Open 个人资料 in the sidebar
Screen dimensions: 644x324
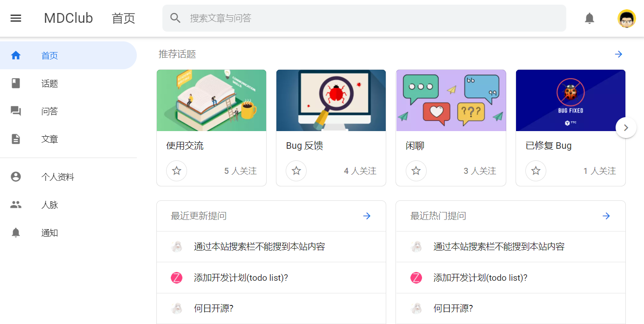[68, 177]
